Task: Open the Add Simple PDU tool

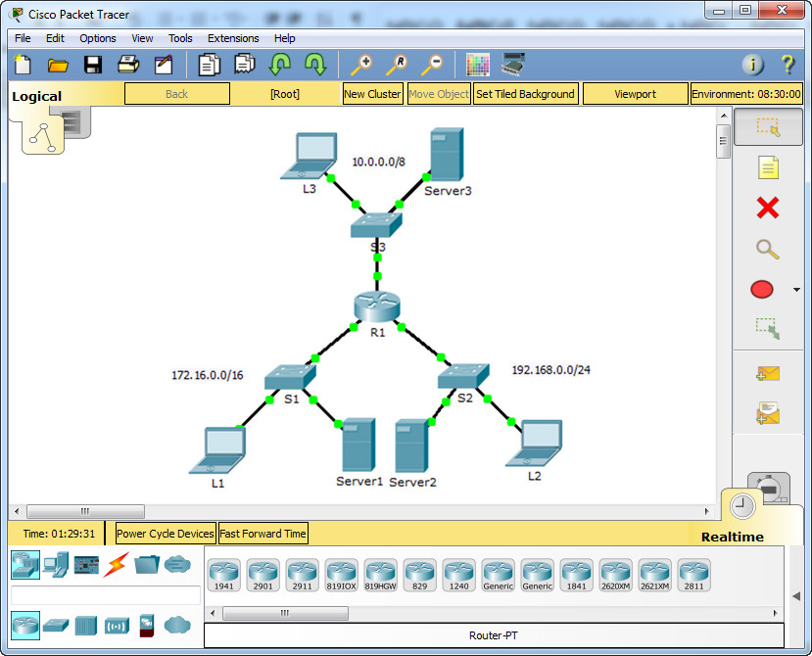Action: pos(767,374)
